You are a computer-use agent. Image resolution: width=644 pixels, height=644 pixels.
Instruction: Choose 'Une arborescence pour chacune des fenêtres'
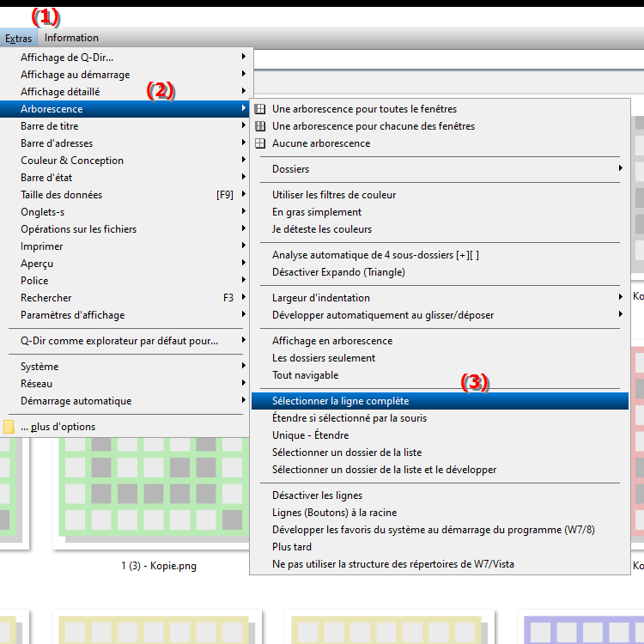point(440,126)
